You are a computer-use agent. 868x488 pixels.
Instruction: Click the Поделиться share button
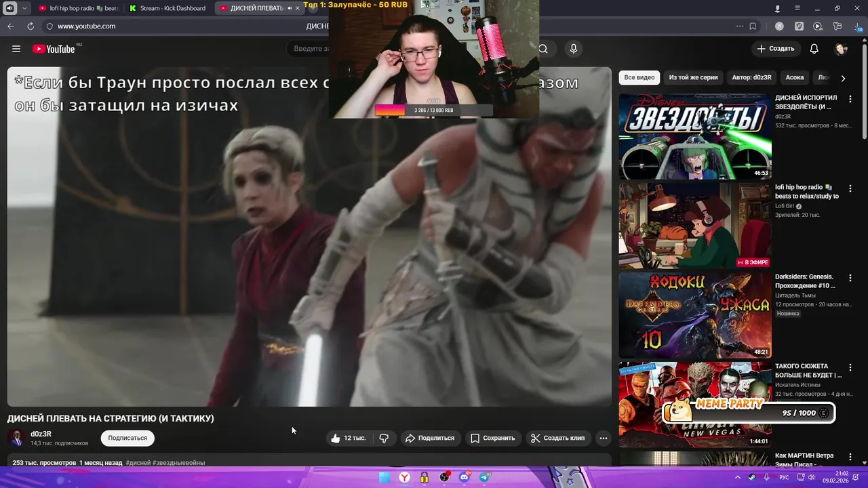(430, 438)
